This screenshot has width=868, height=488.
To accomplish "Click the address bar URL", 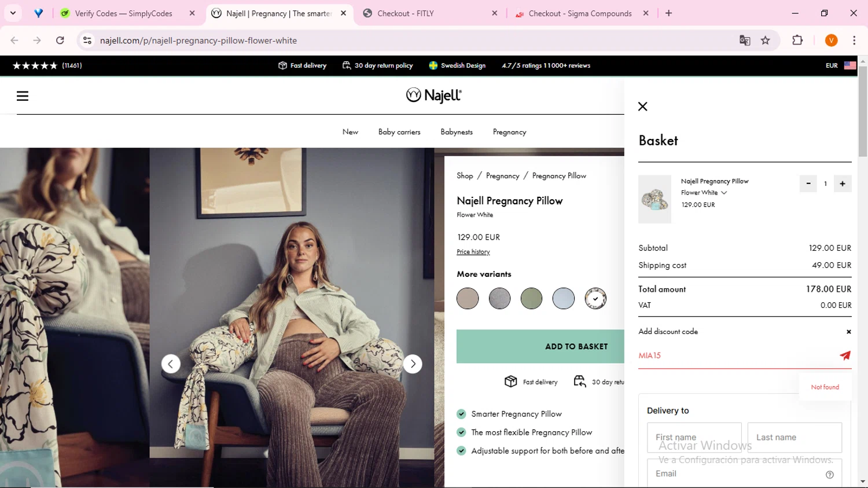I will coord(198,41).
